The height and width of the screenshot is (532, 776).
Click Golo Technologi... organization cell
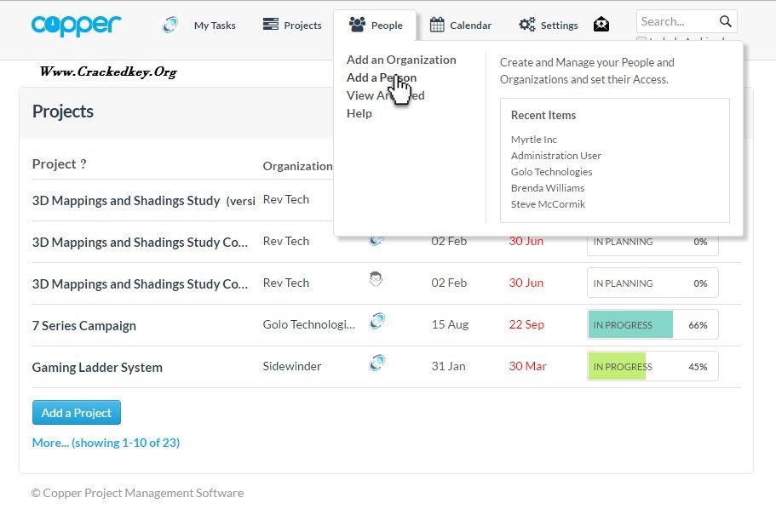[308, 325]
